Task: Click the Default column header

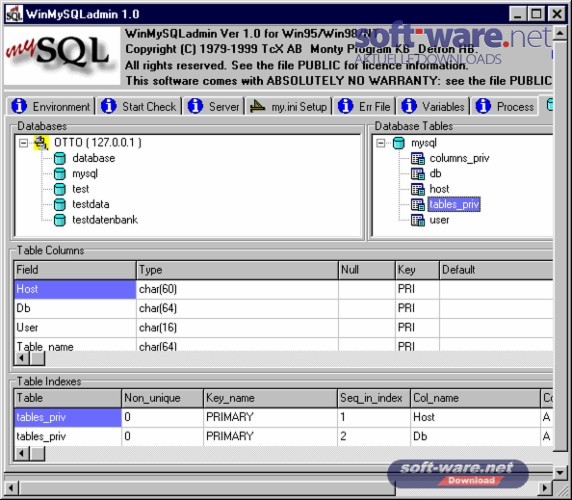Action: 496,270
